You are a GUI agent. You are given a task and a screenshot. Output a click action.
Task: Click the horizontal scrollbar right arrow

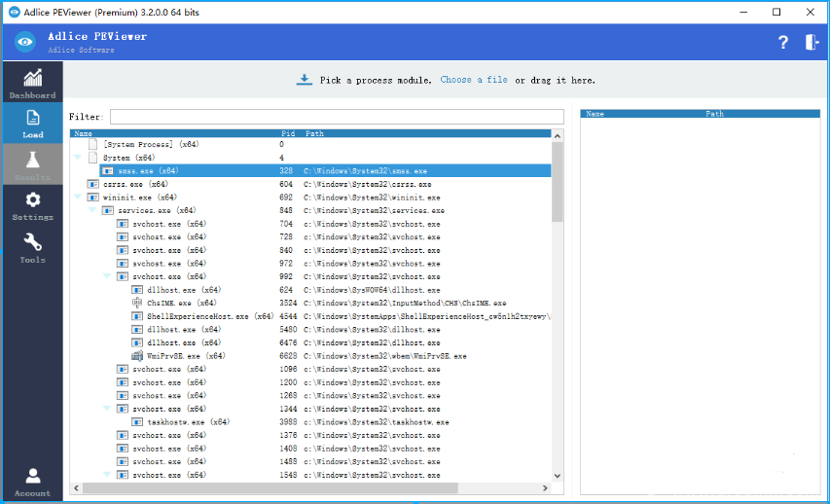545,488
